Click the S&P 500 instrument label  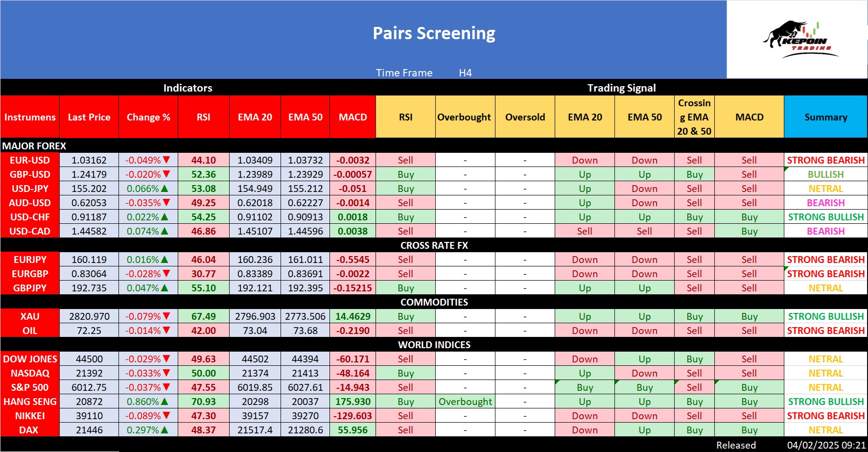tap(30, 387)
